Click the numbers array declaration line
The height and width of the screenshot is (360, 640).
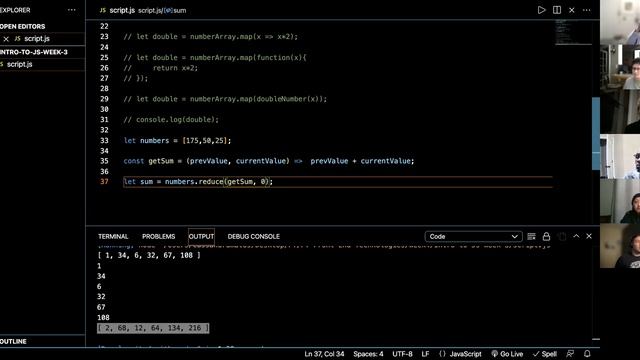177,141
